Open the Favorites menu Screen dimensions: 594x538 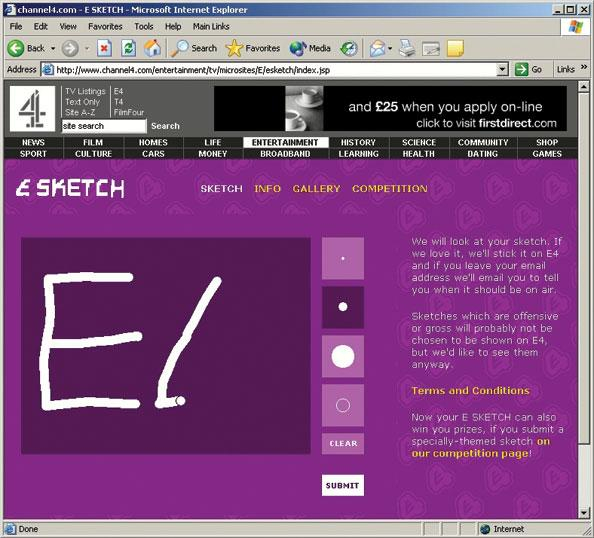pyautogui.click(x=105, y=27)
